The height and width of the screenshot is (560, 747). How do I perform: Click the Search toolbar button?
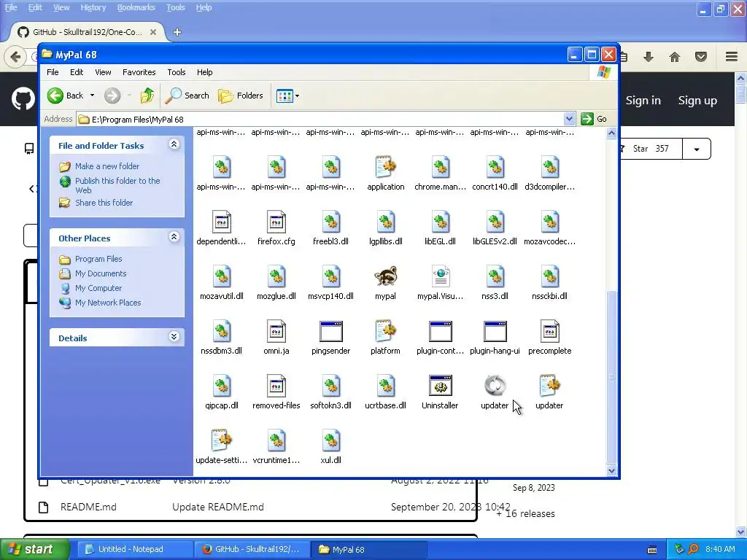(x=187, y=96)
